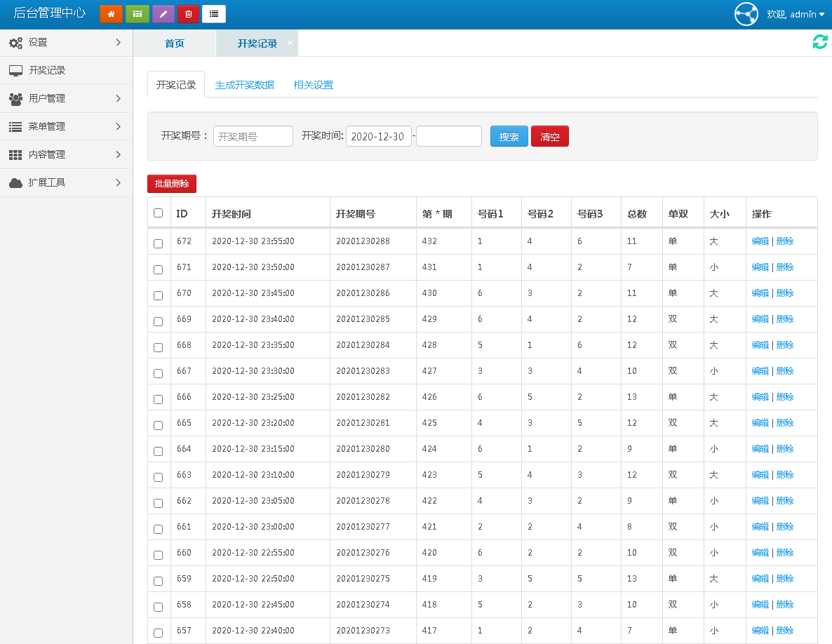Click the green refresh icon
This screenshot has width=832, height=644.
(820, 42)
